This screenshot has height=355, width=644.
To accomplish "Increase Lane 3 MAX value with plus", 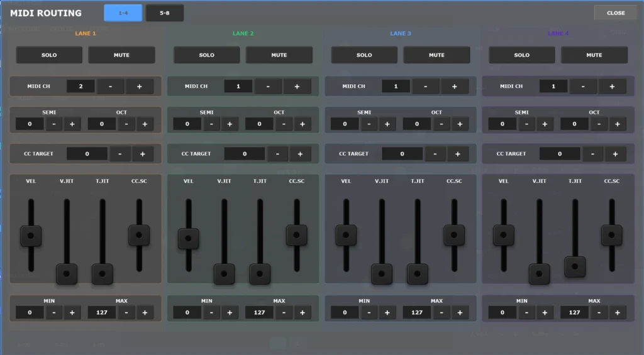I will pyautogui.click(x=460, y=313).
